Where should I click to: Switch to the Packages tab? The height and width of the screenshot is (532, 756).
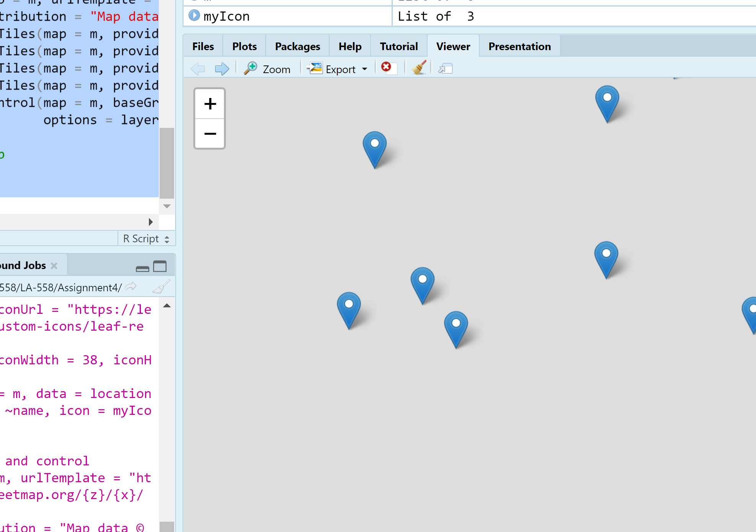point(297,46)
